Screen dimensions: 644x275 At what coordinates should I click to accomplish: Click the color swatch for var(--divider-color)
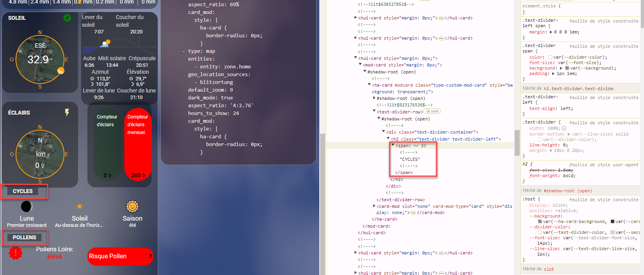(x=550, y=57)
